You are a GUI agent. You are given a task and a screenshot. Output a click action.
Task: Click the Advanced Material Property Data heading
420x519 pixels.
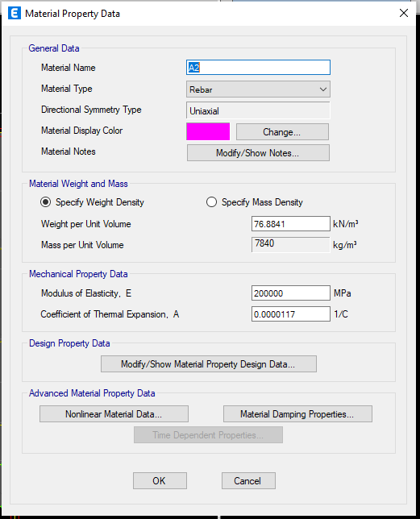[92, 393]
